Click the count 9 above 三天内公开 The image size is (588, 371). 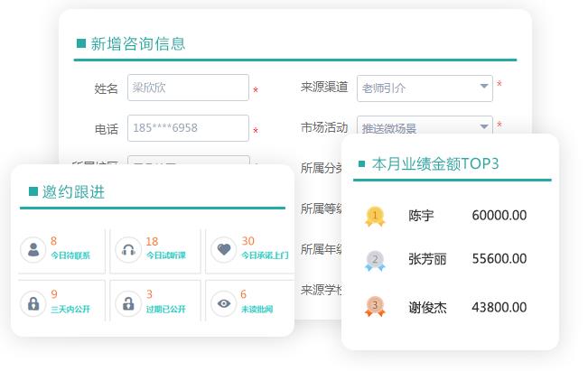[x=54, y=294]
